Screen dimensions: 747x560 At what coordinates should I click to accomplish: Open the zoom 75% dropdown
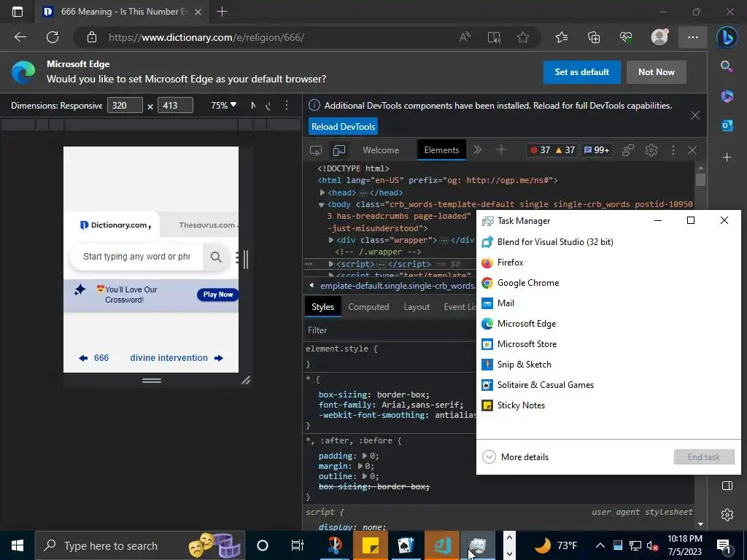point(223,105)
